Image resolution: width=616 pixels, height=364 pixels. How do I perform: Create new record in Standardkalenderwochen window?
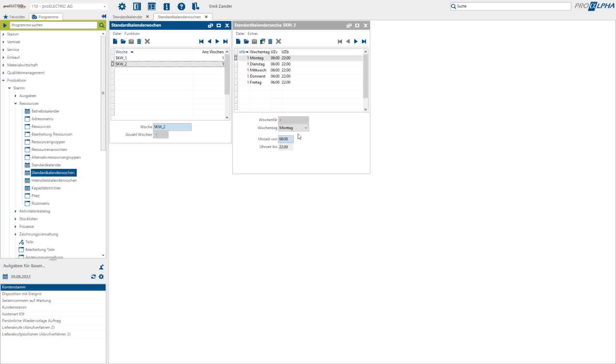pos(115,41)
